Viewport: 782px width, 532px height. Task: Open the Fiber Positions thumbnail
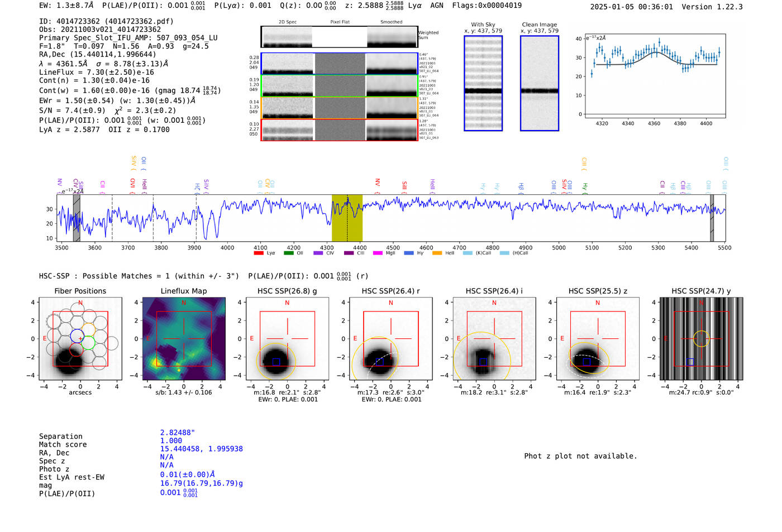coord(80,338)
